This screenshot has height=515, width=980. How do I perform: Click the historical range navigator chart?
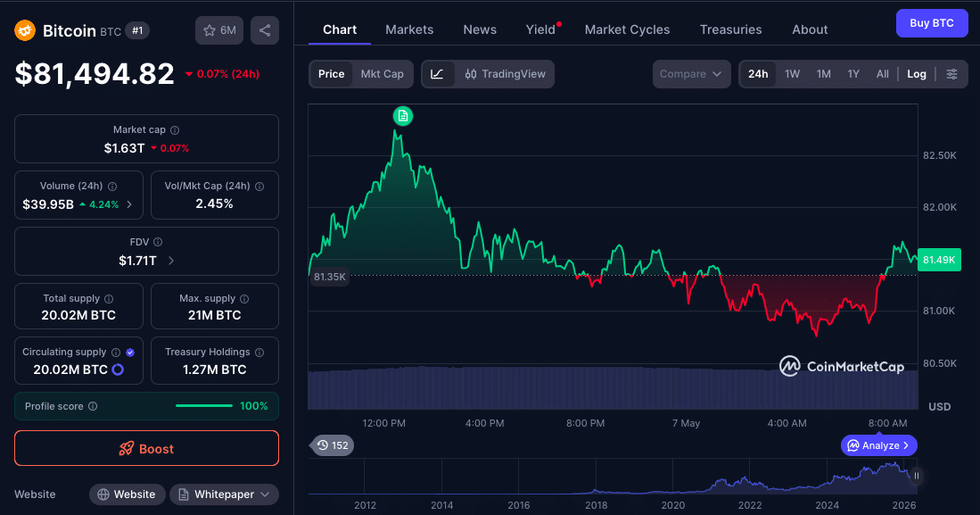click(613, 477)
